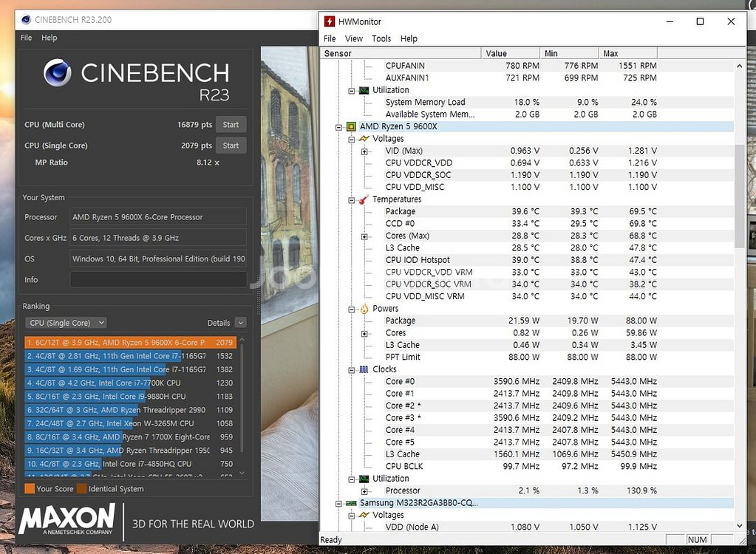Open HWMonitor View menu
Viewport: 756px width, 554px height.
[353, 38]
